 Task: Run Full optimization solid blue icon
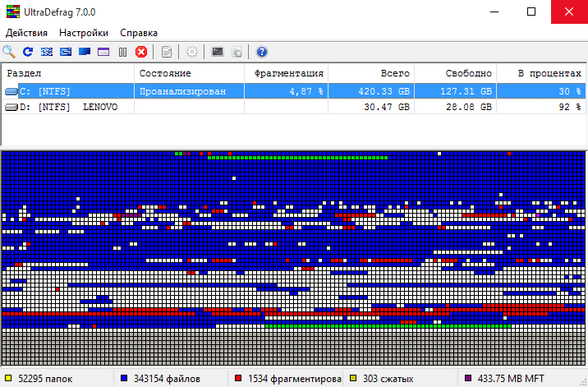[x=85, y=52]
